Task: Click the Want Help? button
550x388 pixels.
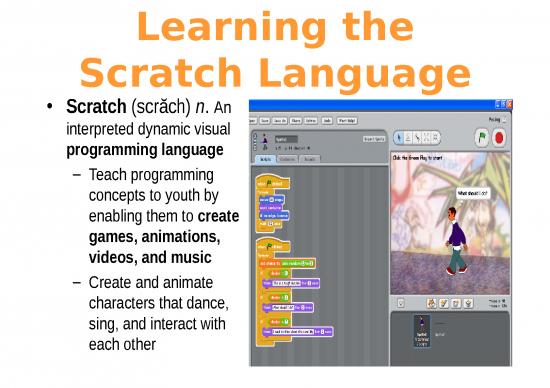Action: (x=347, y=121)
